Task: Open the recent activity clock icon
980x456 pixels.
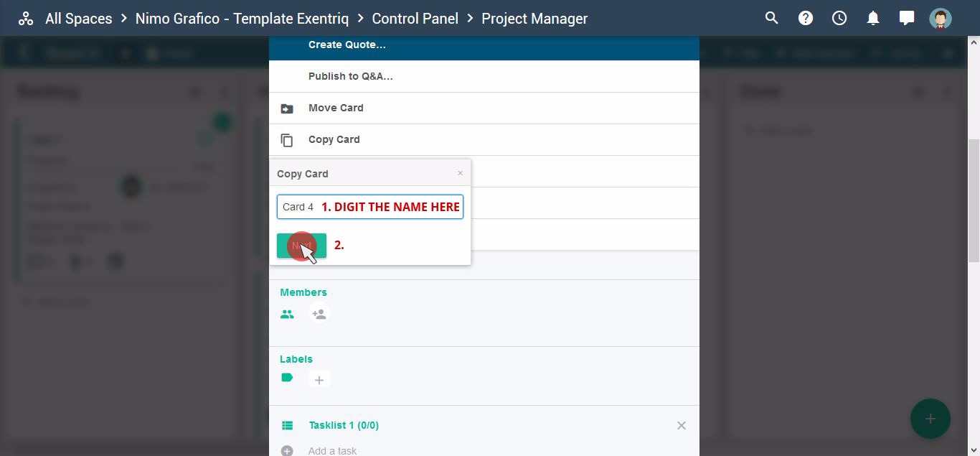Action: (x=839, y=18)
